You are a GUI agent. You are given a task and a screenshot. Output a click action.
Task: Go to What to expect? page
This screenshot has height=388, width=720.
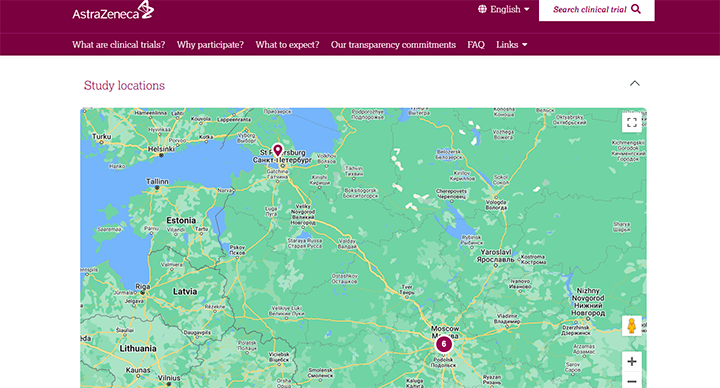click(x=287, y=45)
